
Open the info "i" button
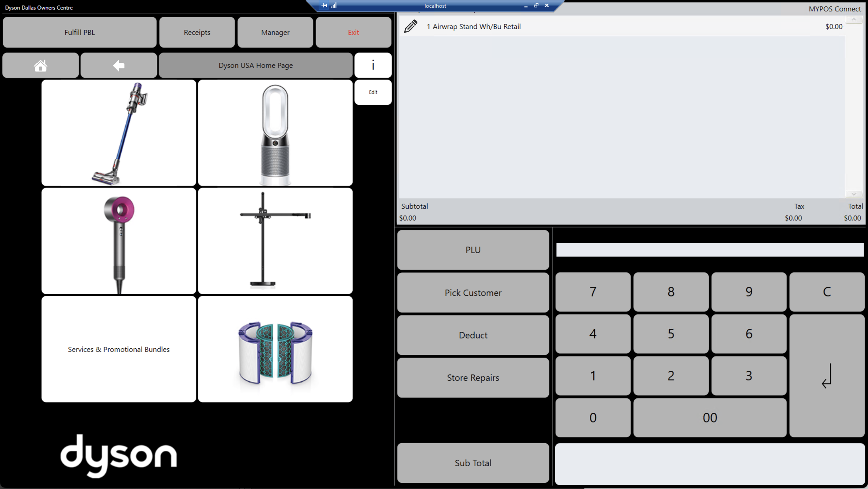point(373,65)
